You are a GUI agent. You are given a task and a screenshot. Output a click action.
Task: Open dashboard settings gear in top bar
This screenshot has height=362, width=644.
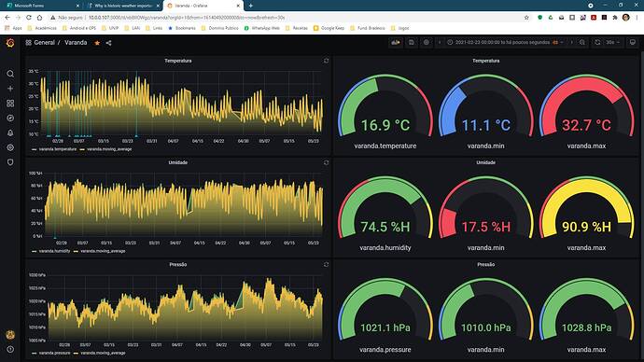coord(427,42)
